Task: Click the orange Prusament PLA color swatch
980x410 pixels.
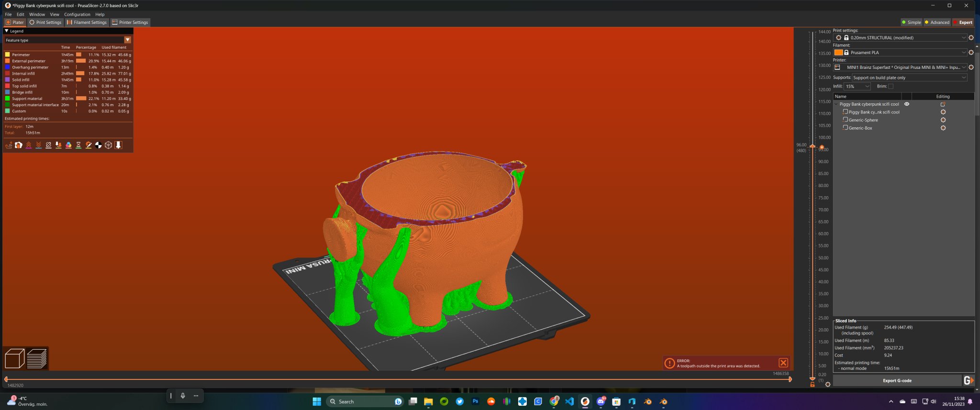Action: coord(838,53)
